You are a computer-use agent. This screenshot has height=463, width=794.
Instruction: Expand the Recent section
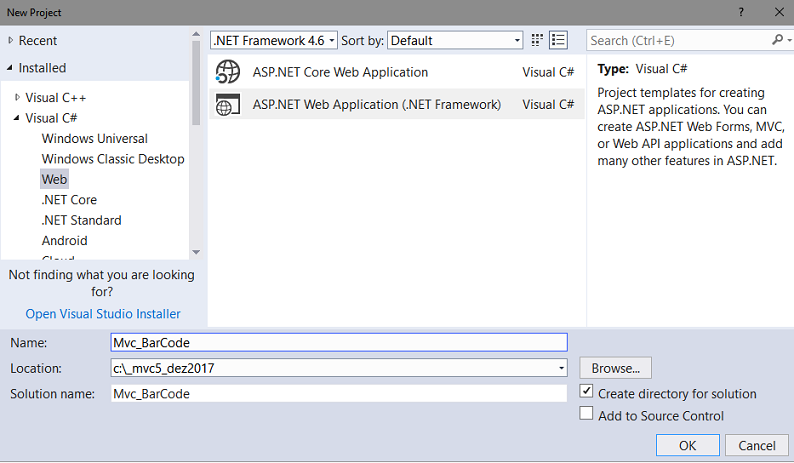click(11, 41)
